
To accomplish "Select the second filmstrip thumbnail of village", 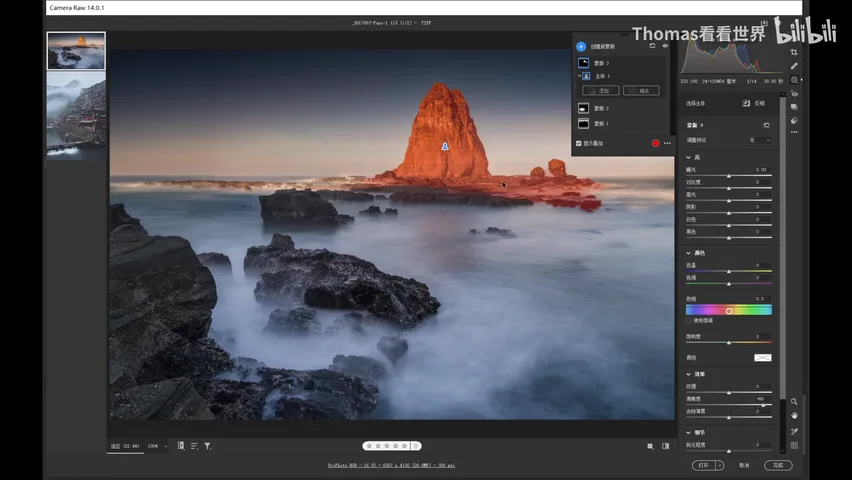I will [76, 115].
